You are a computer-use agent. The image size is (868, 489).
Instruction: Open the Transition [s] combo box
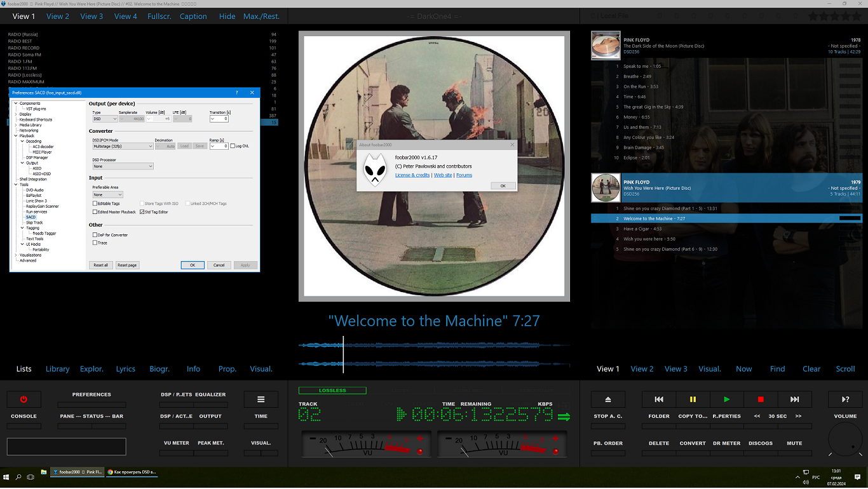tap(219, 119)
